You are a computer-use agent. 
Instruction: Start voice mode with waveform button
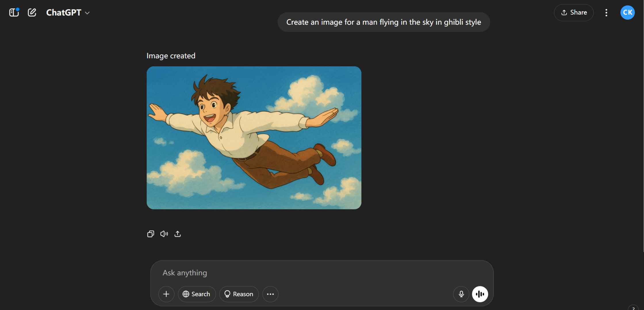(x=480, y=294)
